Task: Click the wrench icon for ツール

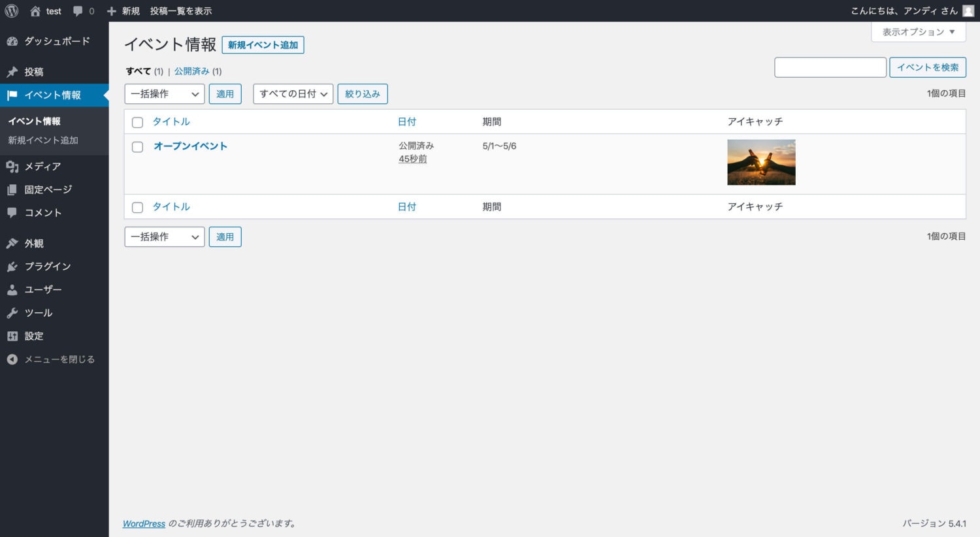Action: pyautogui.click(x=12, y=313)
